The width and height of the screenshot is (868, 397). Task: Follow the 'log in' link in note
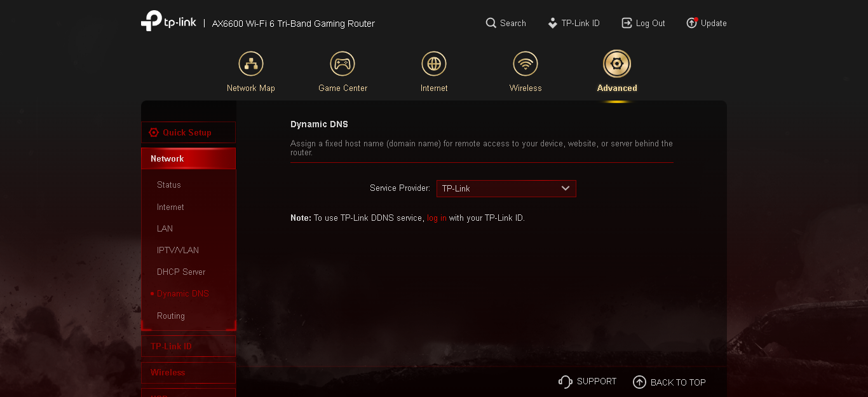(x=437, y=218)
